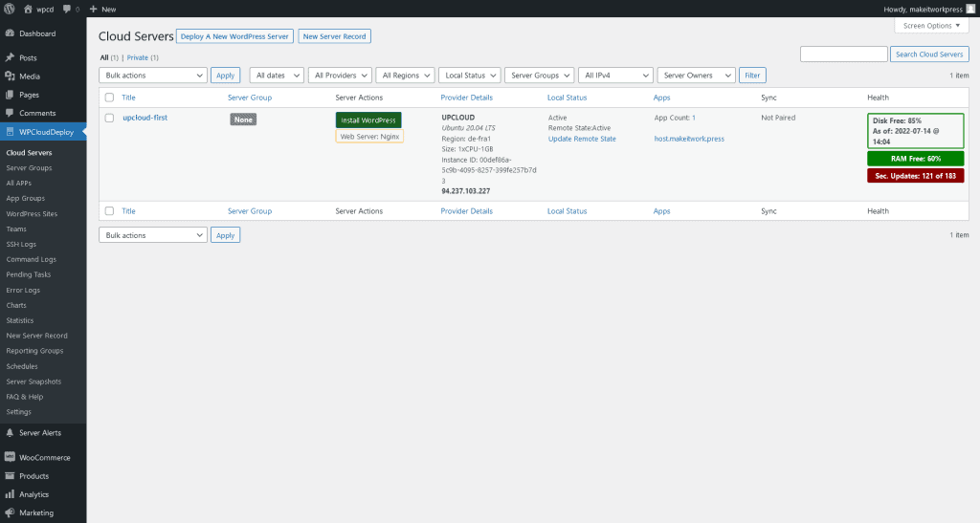Click into the cloud servers search field
This screenshot has height=523, width=980.
pos(844,54)
